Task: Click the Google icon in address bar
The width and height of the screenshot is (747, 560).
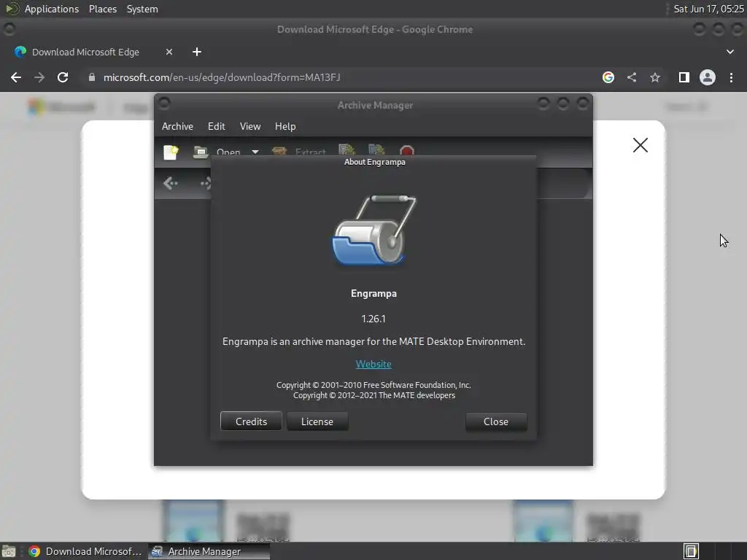Action: point(608,77)
